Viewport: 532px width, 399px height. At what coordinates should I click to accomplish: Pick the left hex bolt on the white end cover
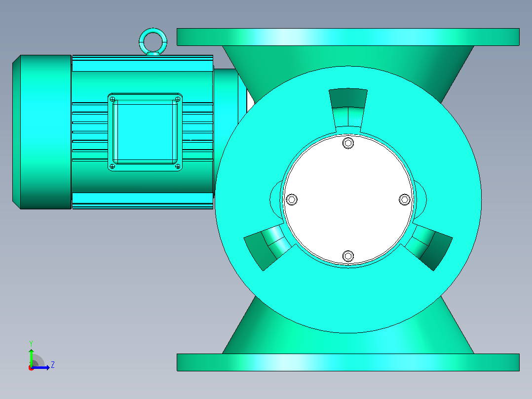pyautogui.click(x=292, y=199)
